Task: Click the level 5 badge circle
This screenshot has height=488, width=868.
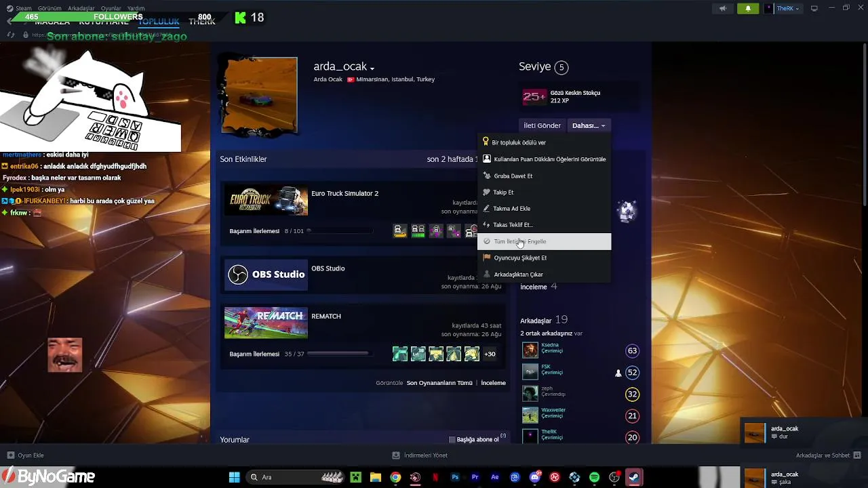Action: 561,67
